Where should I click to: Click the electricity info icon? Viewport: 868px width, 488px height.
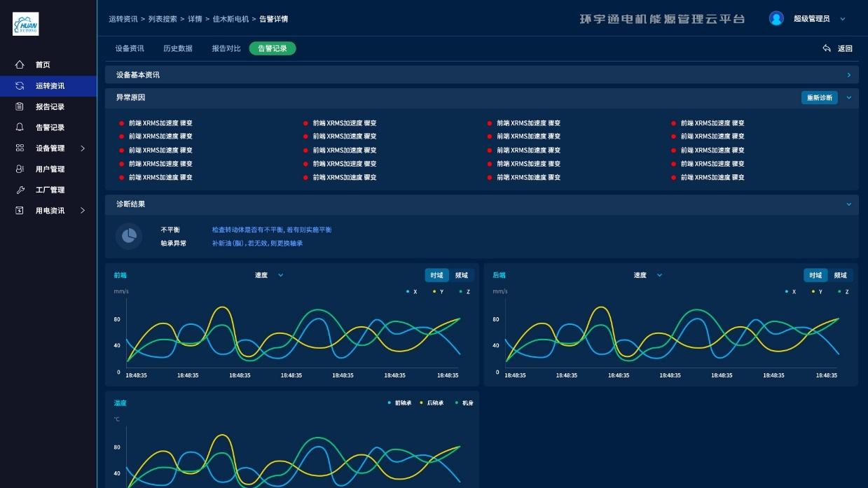click(x=20, y=210)
